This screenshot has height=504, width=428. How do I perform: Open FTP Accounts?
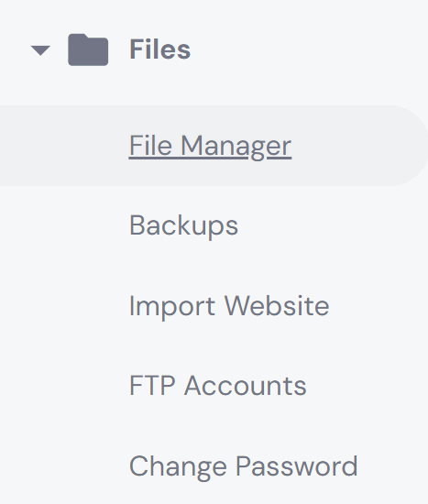218,386
